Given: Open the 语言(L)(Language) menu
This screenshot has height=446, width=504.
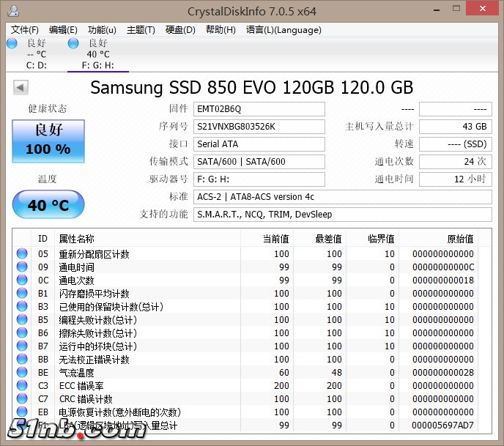Looking at the screenshot, I should (x=283, y=30).
